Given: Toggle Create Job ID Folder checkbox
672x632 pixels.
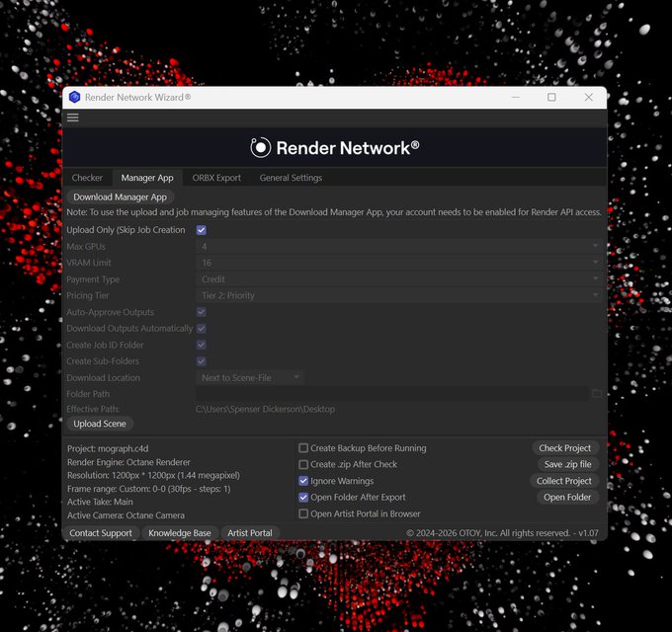Looking at the screenshot, I should [x=201, y=345].
